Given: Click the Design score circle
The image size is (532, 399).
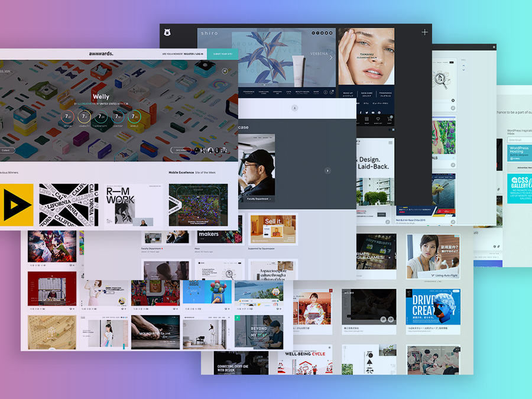Looking at the screenshot, I should [x=67, y=116].
